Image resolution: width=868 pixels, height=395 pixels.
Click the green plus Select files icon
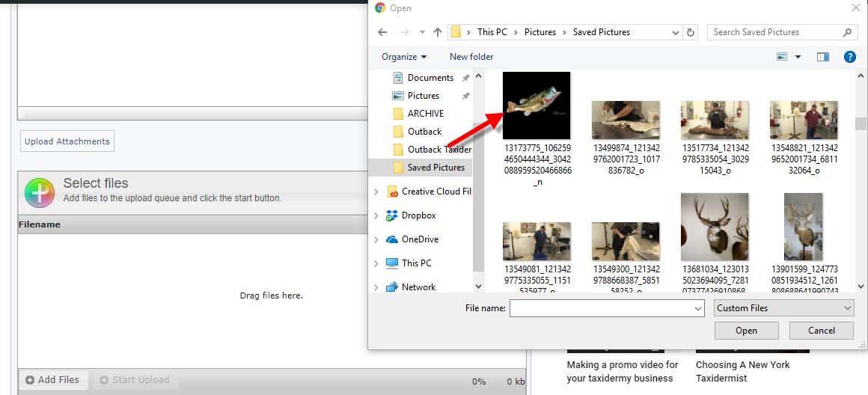[x=39, y=192]
